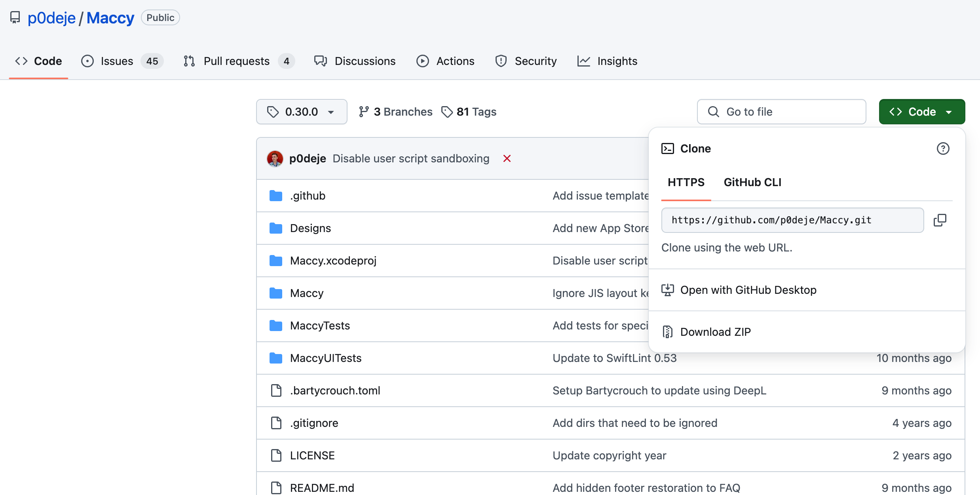Open the MaccyTests folder
Viewport: 980px width, 495px height.
[x=320, y=326]
